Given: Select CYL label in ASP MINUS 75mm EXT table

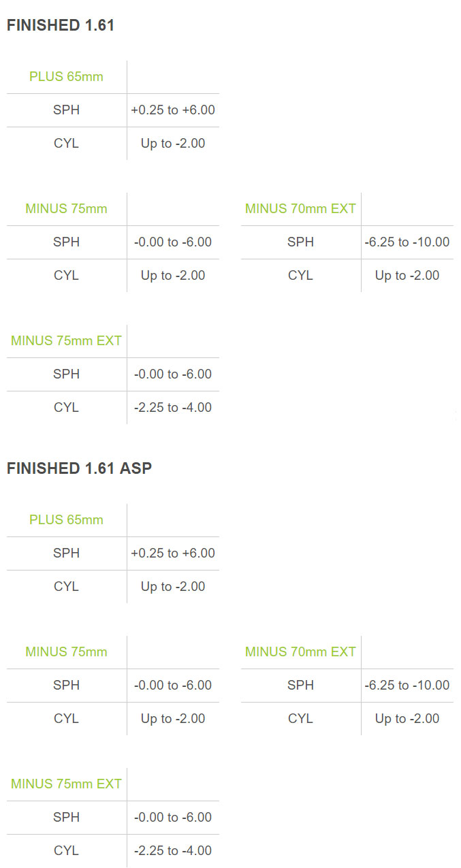Looking at the screenshot, I should (x=66, y=851).
